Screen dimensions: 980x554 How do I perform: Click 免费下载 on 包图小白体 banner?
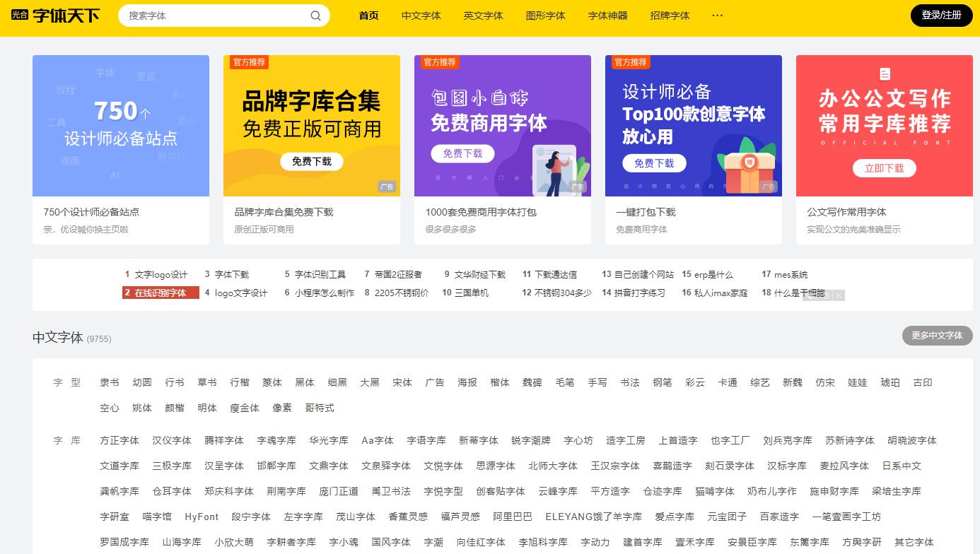pos(463,153)
